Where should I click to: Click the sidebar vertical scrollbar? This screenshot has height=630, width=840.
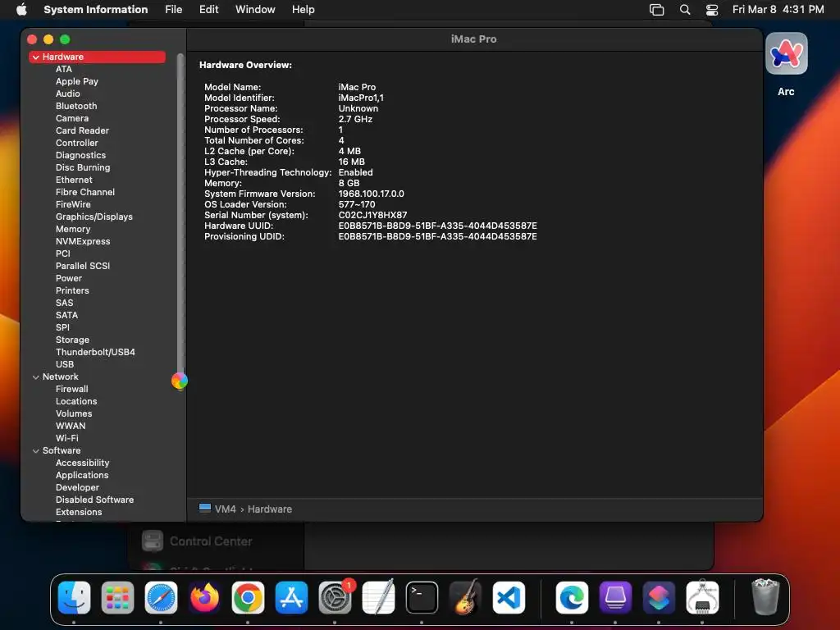[180, 214]
